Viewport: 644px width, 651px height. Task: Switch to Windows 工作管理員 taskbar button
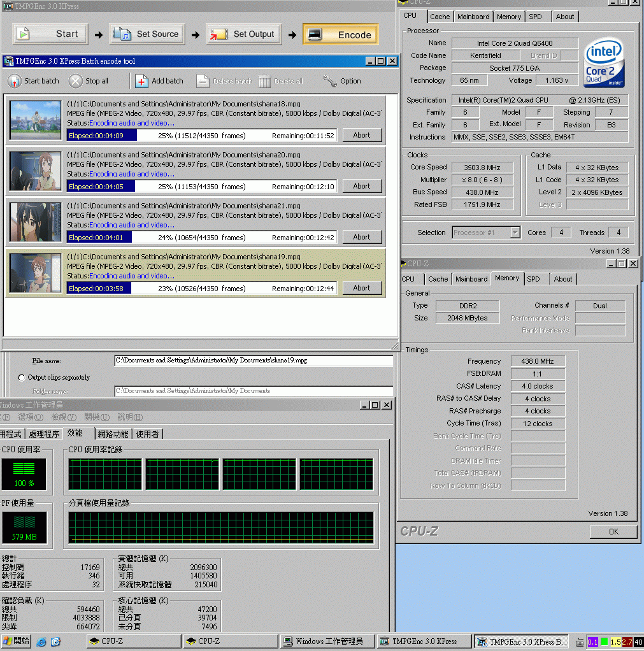pyautogui.click(x=327, y=641)
